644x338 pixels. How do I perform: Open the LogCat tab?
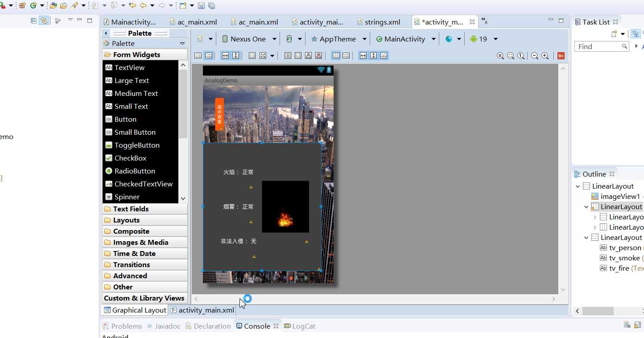click(x=299, y=326)
